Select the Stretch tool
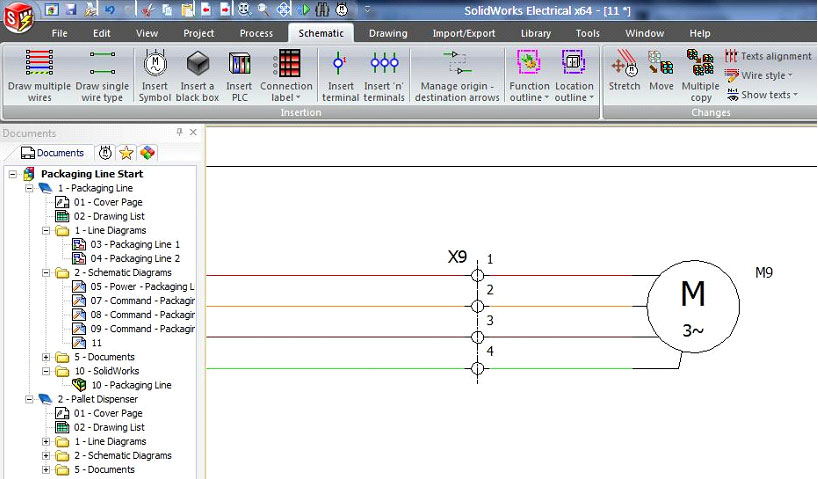Image resolution: width=818 pixels, height=479 pixels. tap(624, 70)
